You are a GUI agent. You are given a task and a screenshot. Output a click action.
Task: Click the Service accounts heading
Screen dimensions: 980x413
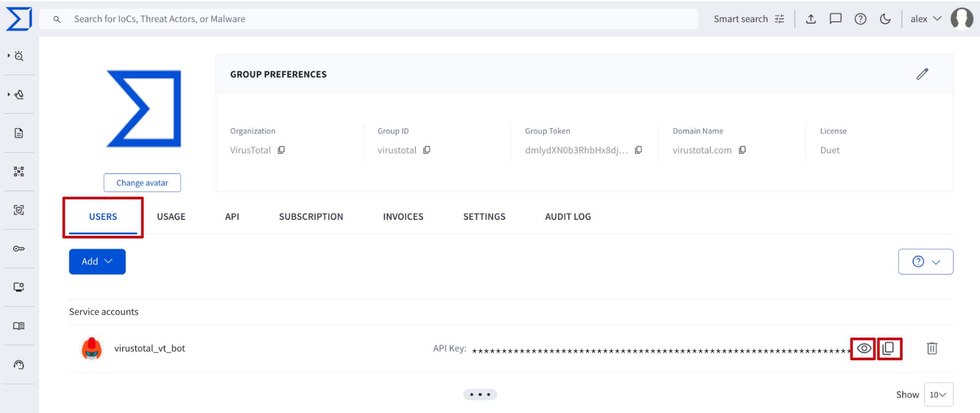tap(104, 312)
